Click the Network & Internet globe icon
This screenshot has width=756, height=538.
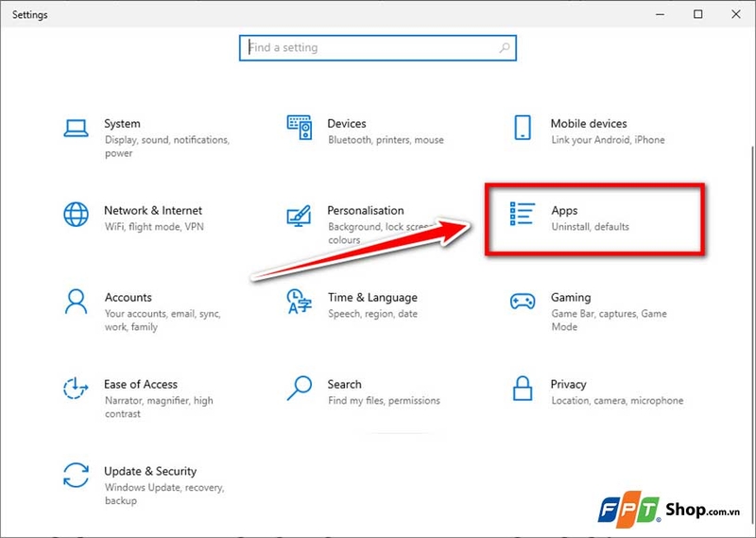77,215
